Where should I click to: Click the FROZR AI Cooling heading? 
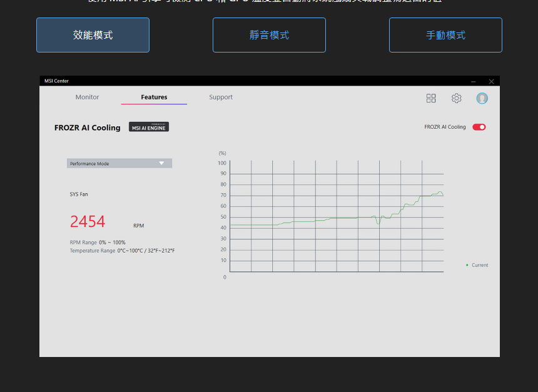pos(88,128)
